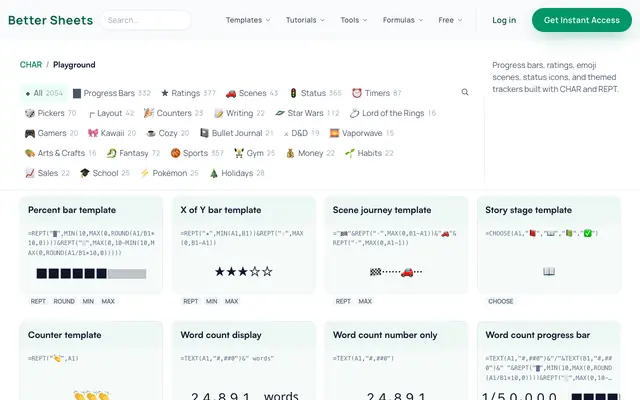This screenshot has height=400, width=640.
Task: Select the Holidays Christmas tree filter
Action: point(237,173)
